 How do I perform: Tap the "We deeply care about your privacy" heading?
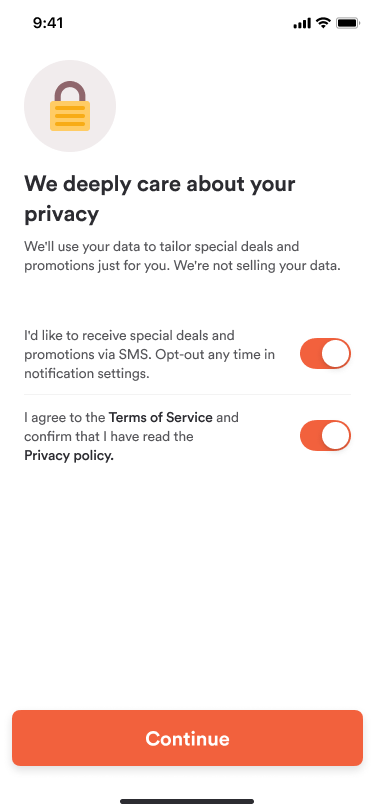[x=160, y=199]
